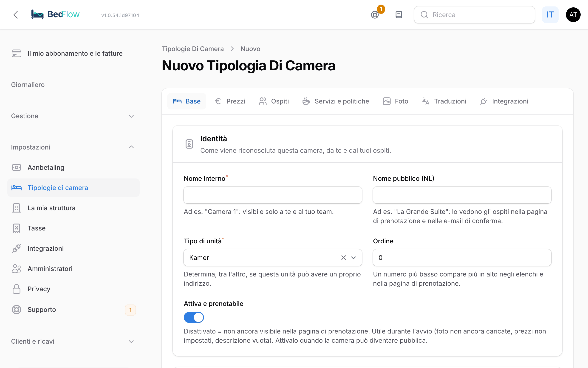Click the Nome interno input field

tap(273, 195)
